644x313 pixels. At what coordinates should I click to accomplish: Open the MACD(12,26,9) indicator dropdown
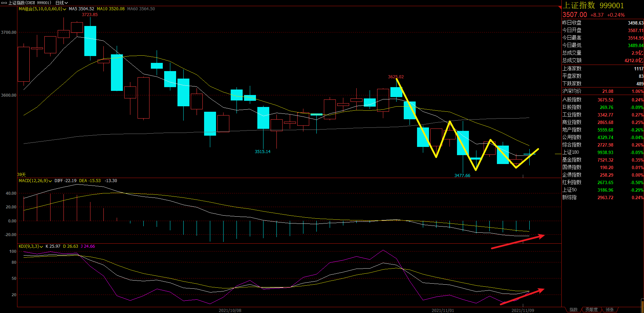(x=50, y=181)
